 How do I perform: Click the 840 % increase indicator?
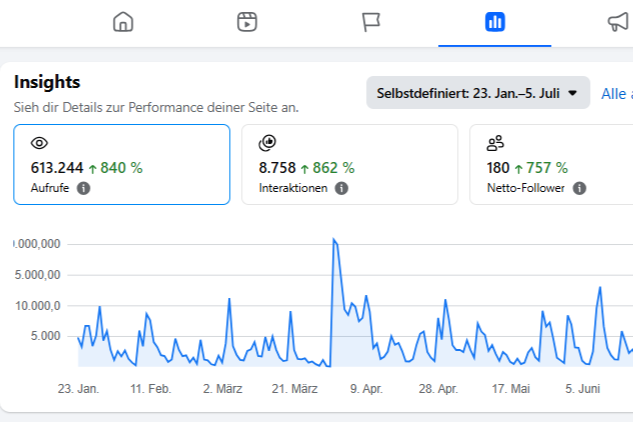click(116, 168)
